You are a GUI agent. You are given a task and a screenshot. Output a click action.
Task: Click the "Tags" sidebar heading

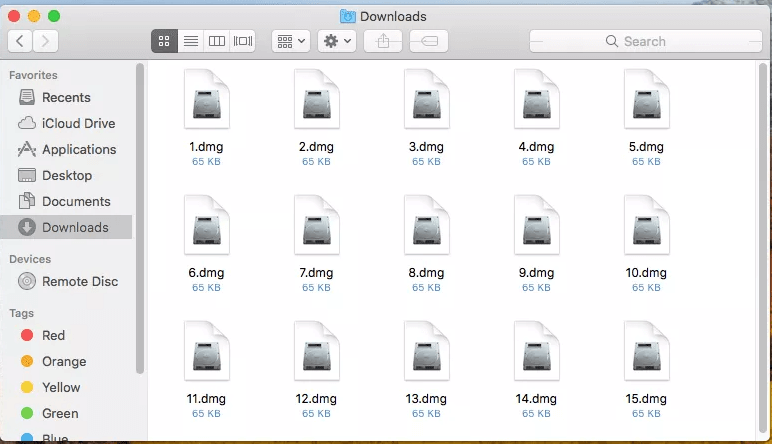21,313
